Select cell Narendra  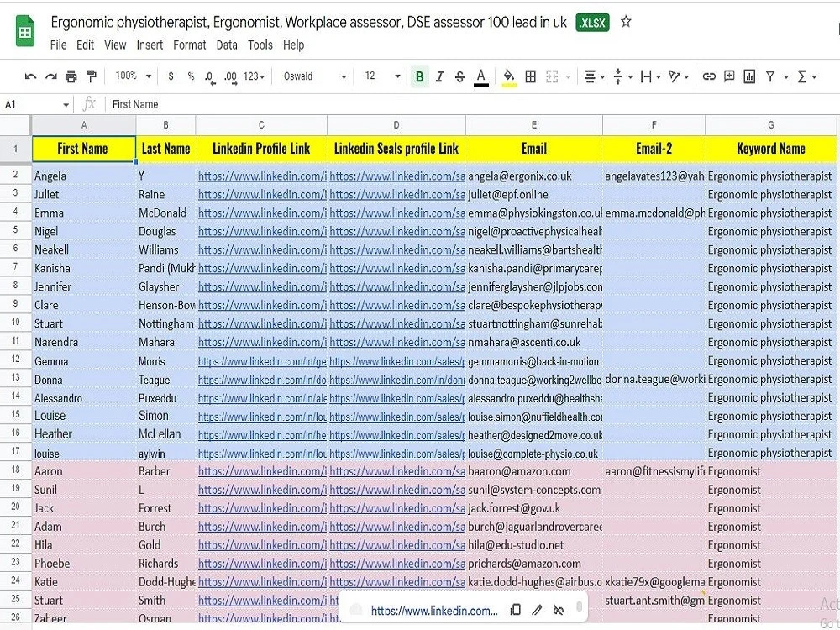pos(84,342)
